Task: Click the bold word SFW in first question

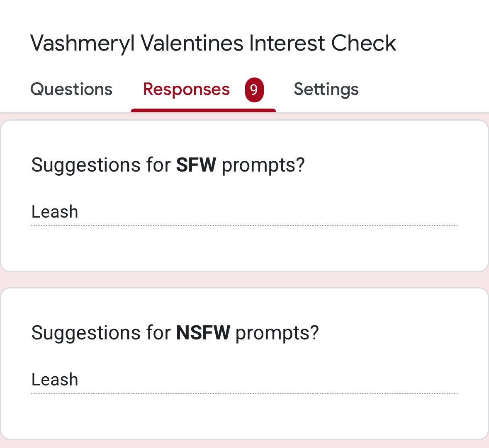Action: [196, 165]
